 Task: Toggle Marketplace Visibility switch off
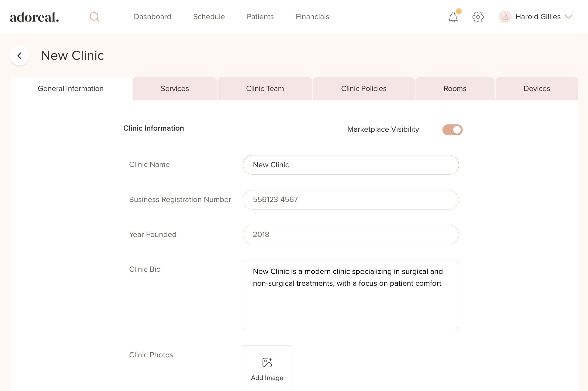pyautogui.click(x=452, y=130)
